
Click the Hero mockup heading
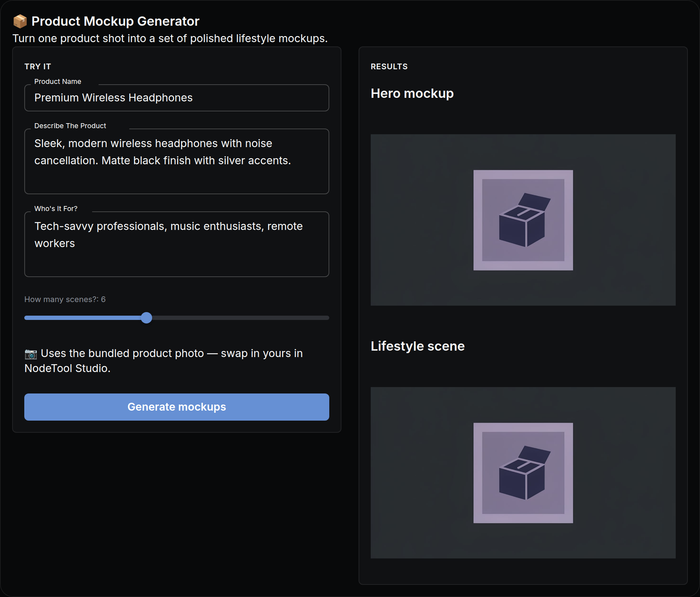pos(412,93)
